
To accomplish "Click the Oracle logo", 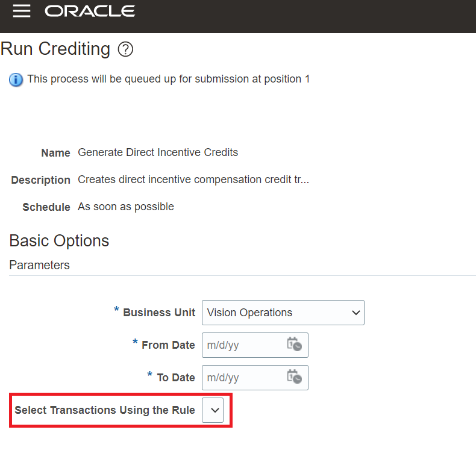I will (90, 11).
